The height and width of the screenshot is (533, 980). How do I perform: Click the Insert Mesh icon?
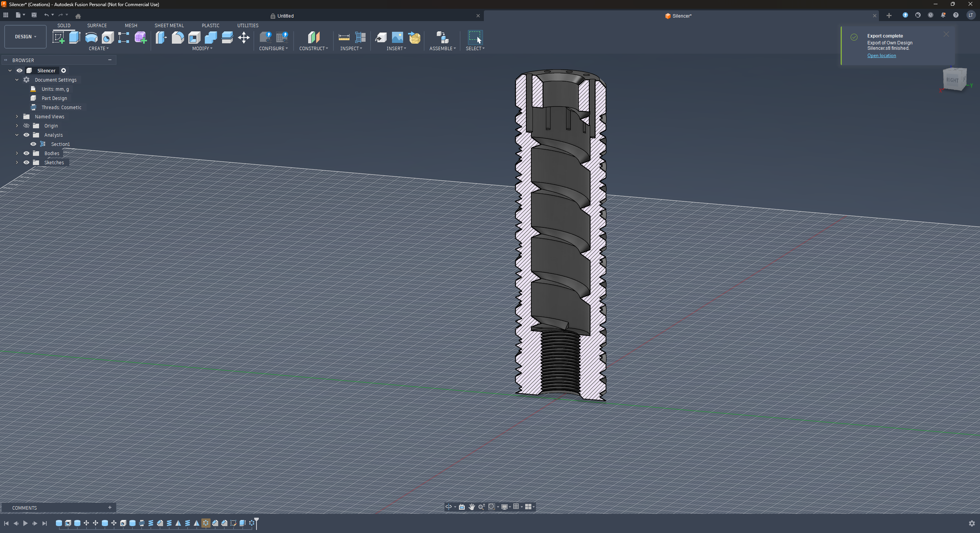[414, 38]
